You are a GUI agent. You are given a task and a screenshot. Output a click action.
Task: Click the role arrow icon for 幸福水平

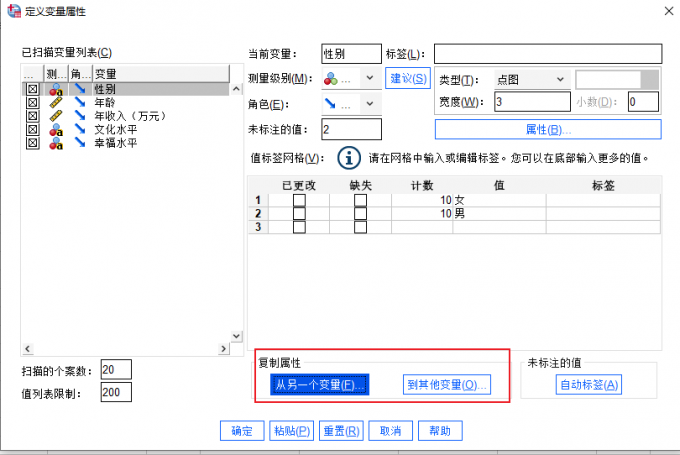pos(80,142)
